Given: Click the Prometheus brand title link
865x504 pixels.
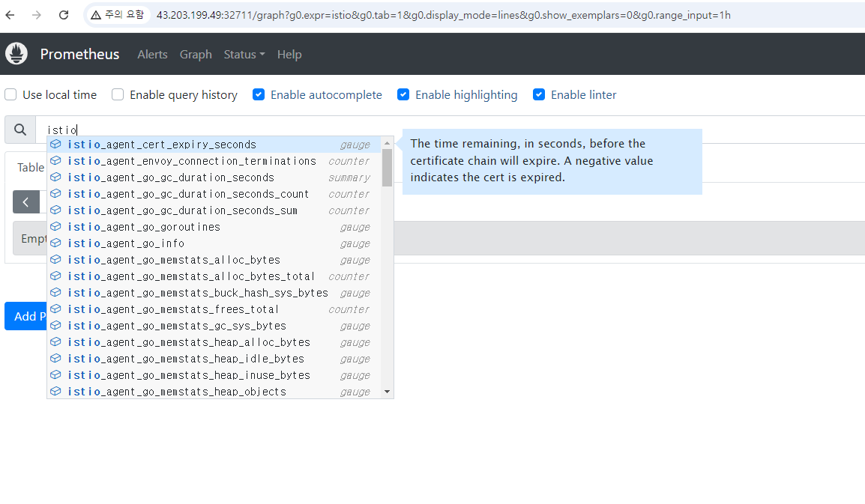Looking at the screenshot, I should pyautogui.click(x=79, y=54).
